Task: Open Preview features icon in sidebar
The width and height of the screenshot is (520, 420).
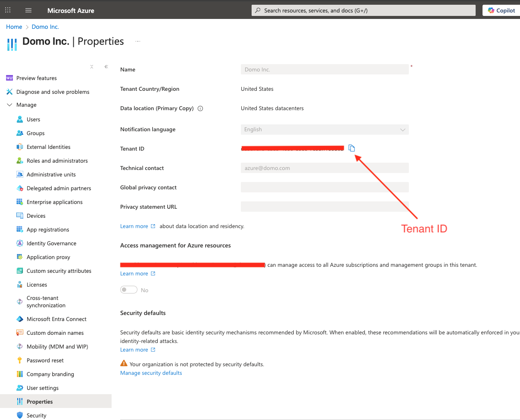Action: [x=9, y=78]
